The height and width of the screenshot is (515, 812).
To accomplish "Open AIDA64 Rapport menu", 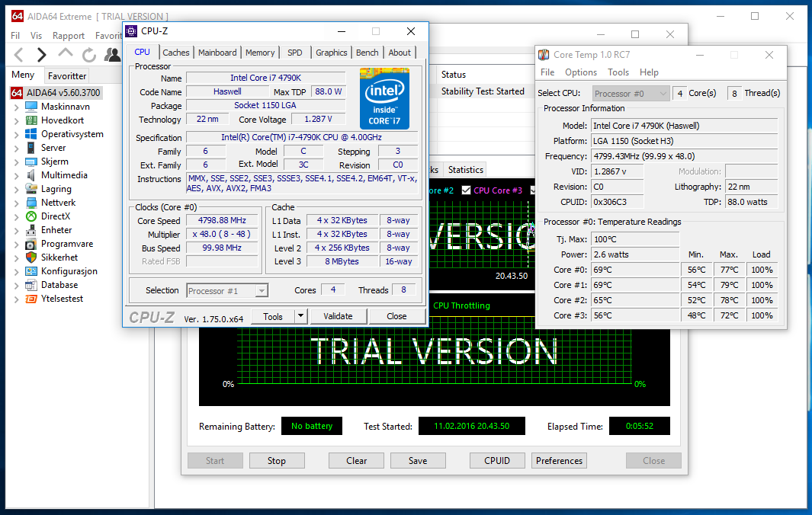I will 69,35.
